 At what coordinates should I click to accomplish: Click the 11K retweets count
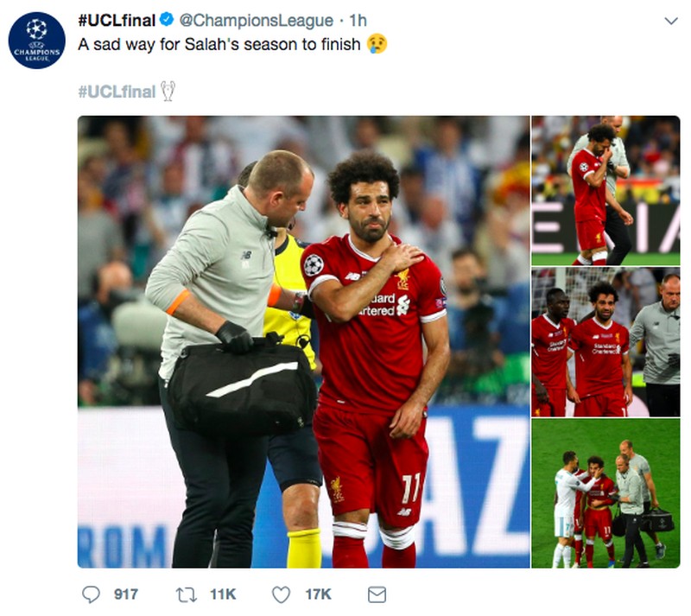coord(223,594)
